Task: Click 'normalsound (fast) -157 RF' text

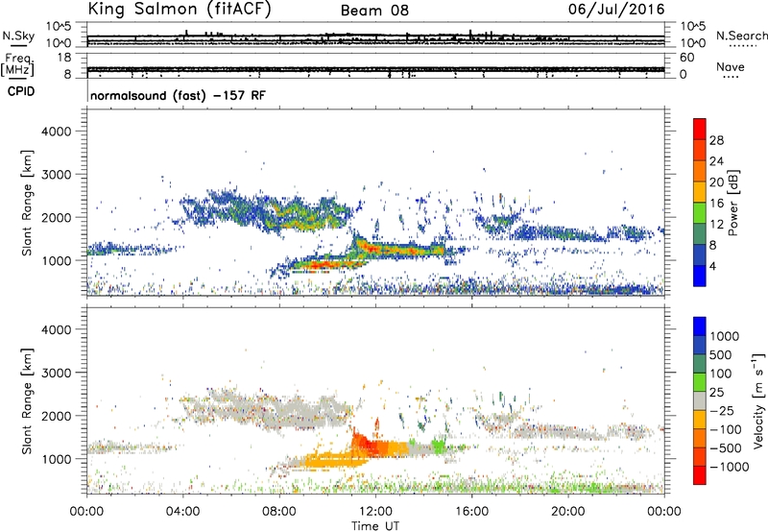Action: [178, 95]
